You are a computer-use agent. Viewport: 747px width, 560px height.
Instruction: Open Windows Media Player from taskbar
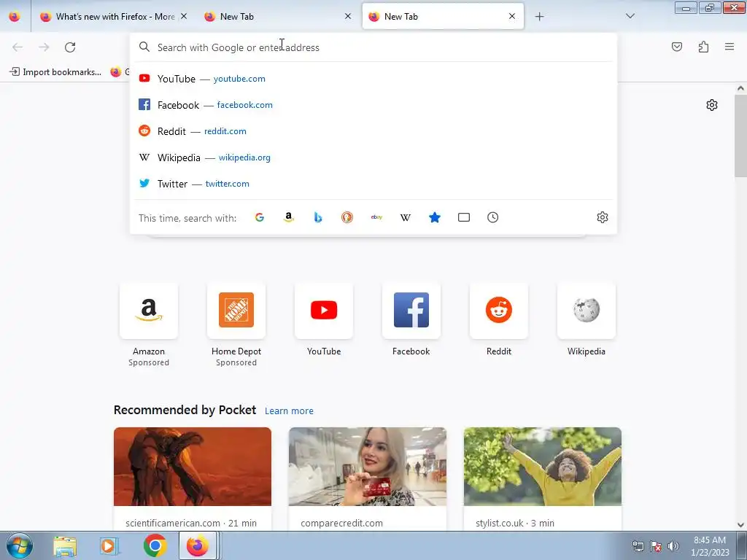coord(109,545)
